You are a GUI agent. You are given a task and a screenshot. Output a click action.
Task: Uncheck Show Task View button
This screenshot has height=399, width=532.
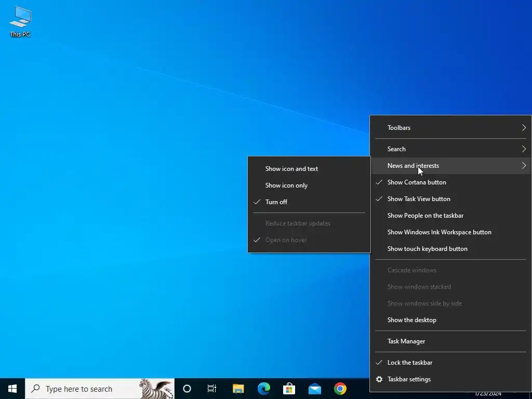450,199
